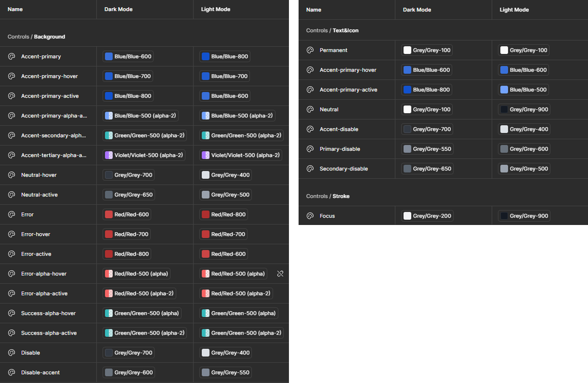This screenshot has width=588, height=383.
Task: Click the palette icon next to Secondary-disable
Action: pyautogui.click(x=310, y=169)
